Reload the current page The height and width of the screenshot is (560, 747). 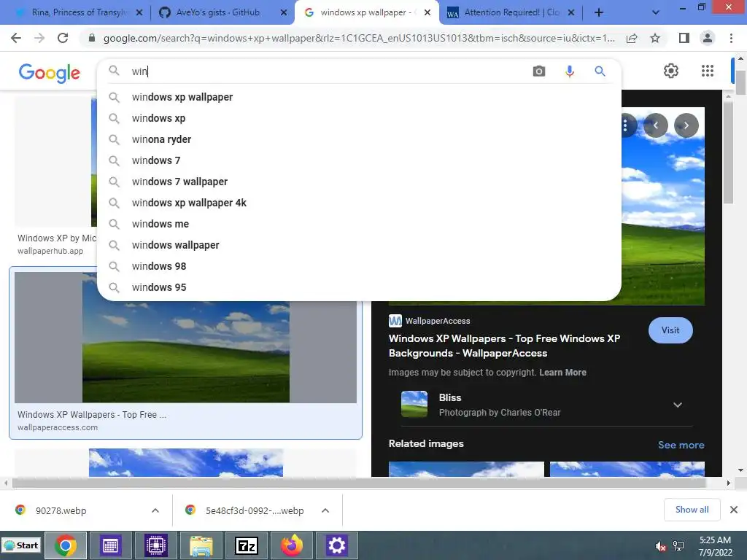(63, 38)
